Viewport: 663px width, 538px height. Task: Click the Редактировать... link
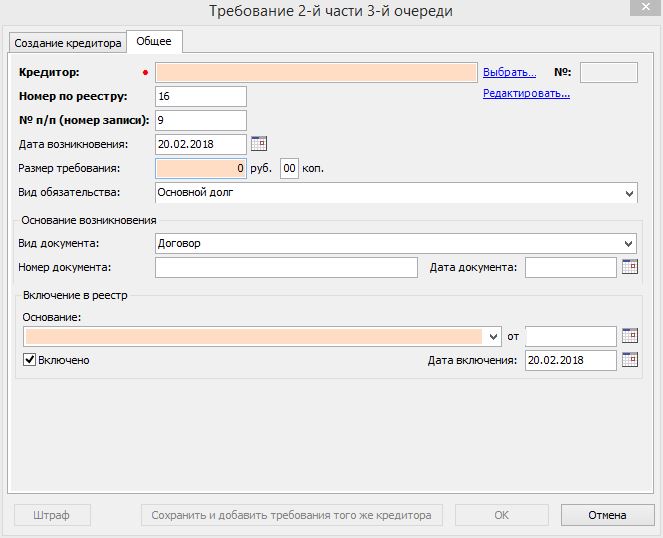526,94
